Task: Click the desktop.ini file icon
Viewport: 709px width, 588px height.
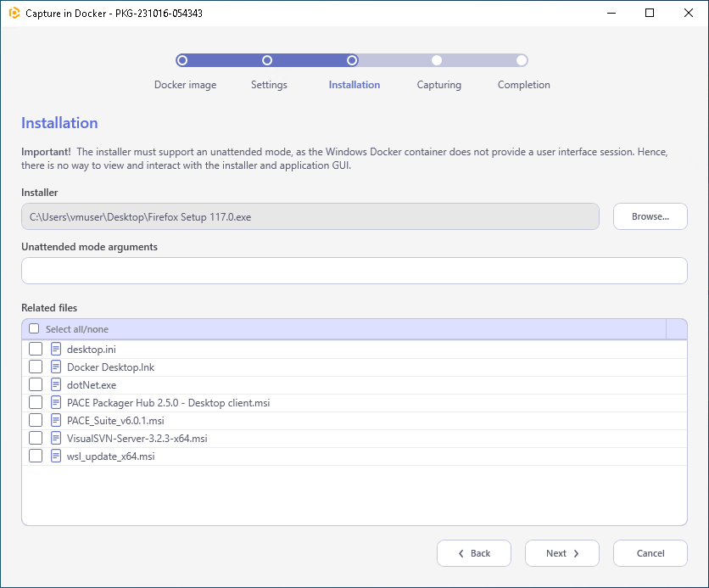Action: click(x=56, y=349)
